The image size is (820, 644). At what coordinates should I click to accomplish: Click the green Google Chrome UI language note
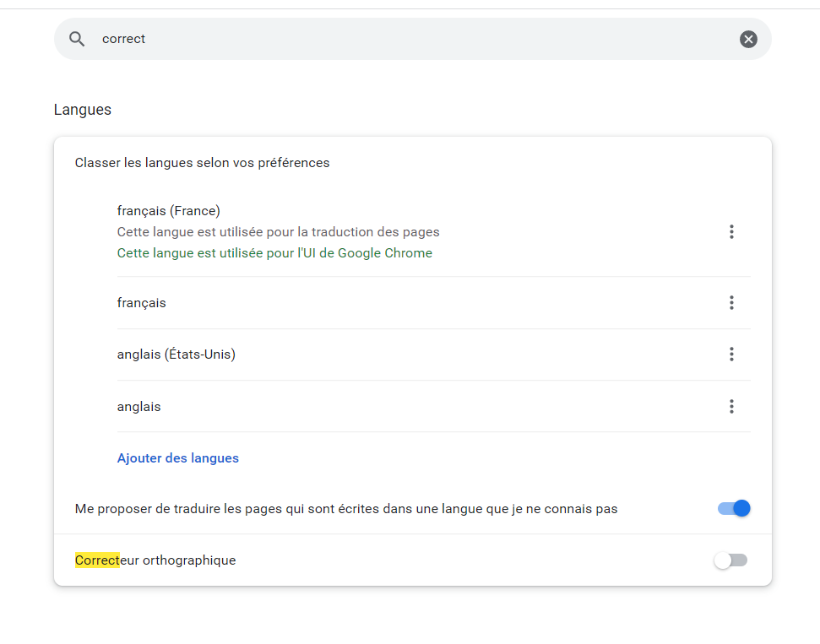(274, 253)
